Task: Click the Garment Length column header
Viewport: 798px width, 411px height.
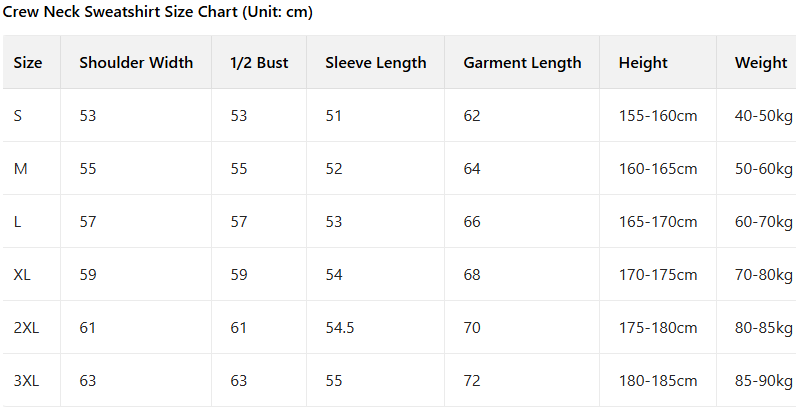Action: 522,63
